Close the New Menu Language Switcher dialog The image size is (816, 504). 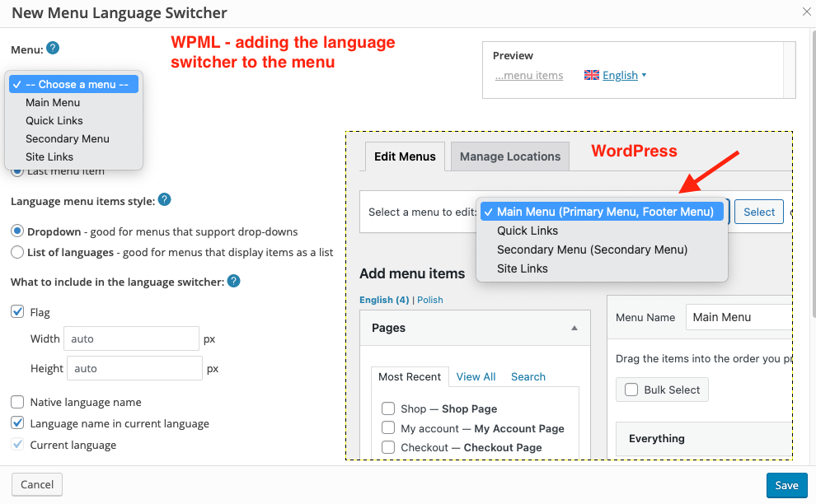pyautogui.click(x=806, y=12)
